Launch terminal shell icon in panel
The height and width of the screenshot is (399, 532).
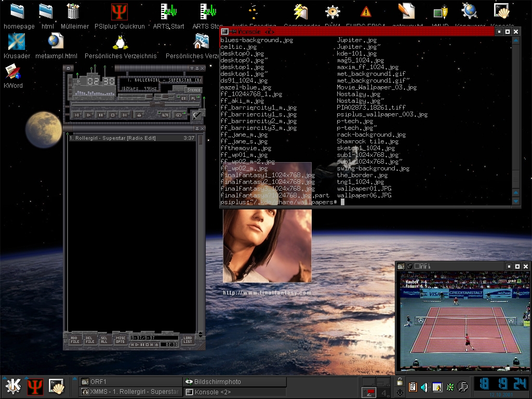(x=56, y=386)
